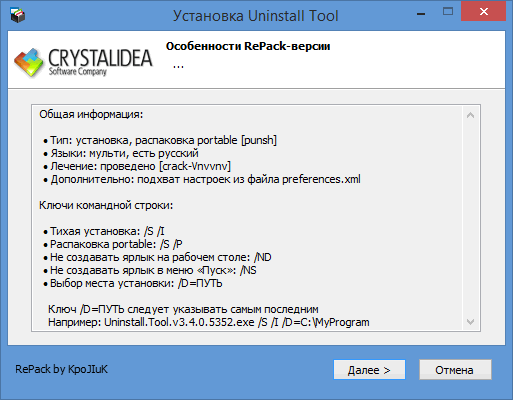The image size is (513, 400).
Task: Click the scrollbar track in the info box
Action: (x=471, y=218)
